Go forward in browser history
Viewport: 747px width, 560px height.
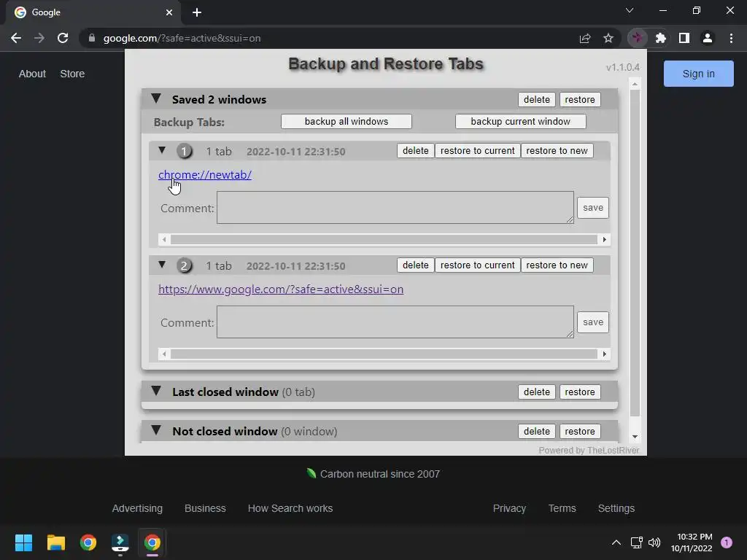click(x=39, y=38)
